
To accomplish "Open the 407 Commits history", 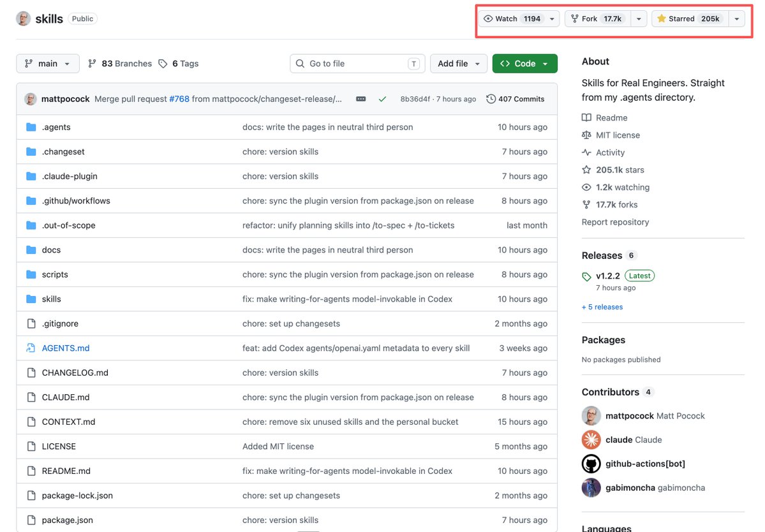I will (x=516, y=99).
